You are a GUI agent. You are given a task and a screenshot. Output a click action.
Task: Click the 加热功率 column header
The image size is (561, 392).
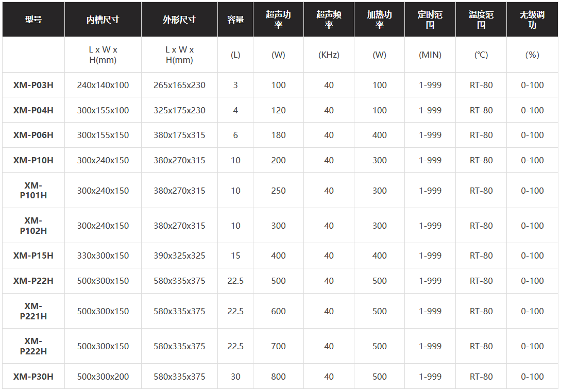[379, 20]
